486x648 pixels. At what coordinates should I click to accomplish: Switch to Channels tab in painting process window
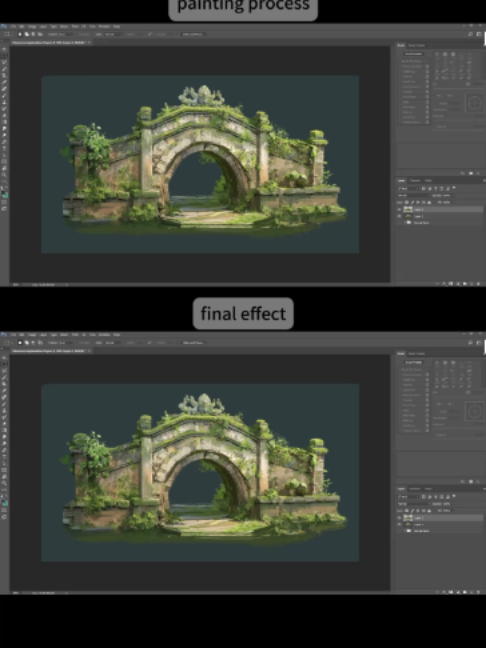[415, 181]
